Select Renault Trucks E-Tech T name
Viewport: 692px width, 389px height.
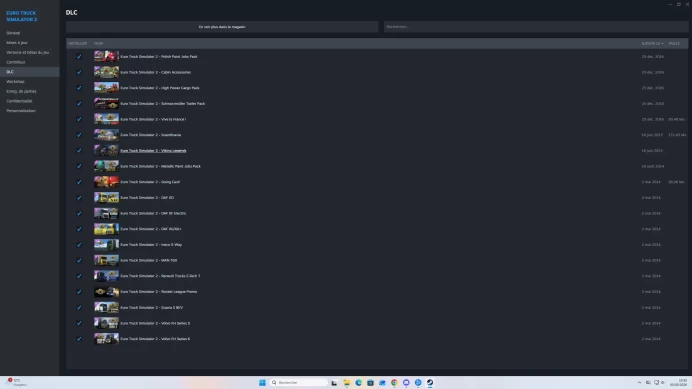[160, 276]
